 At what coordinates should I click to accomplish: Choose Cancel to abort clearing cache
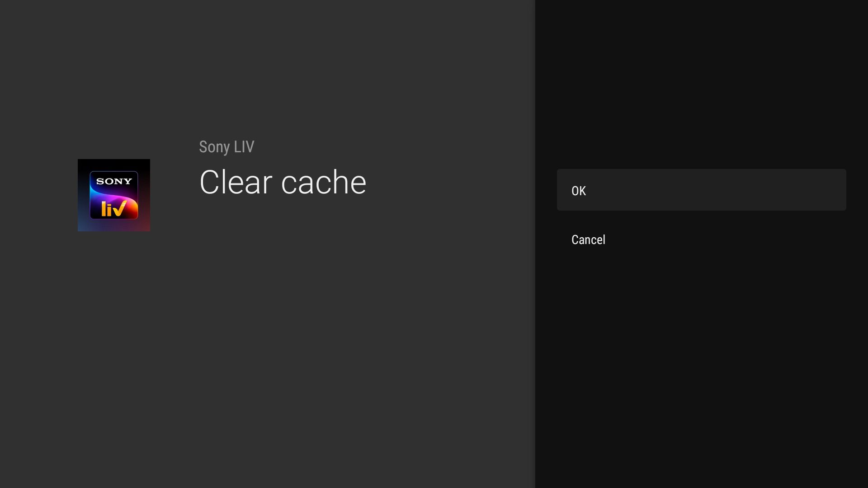(588, 239)
